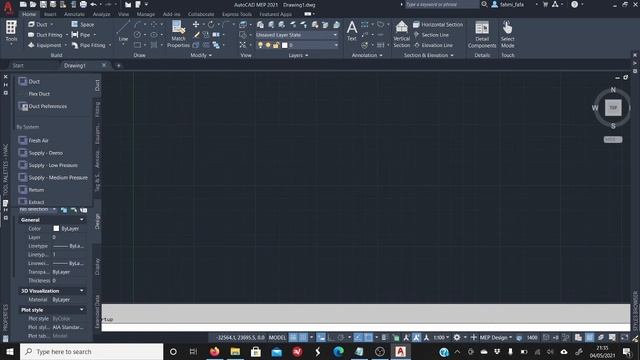Screen dimensions: 640x360
Task: Select the Pipe Fitting tool
Action: click(x=89, y=45)
